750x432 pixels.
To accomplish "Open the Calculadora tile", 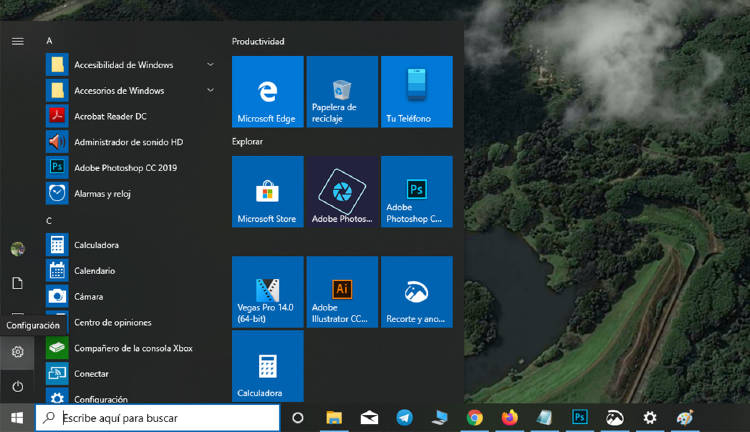I will (268, 366).
